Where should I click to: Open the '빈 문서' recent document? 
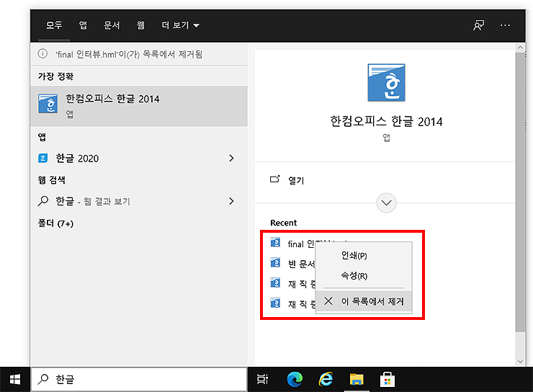301,264
